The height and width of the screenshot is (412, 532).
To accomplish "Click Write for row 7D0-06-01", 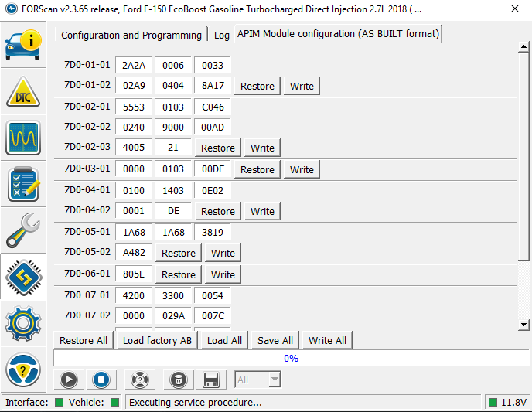I will click(223, 274).
